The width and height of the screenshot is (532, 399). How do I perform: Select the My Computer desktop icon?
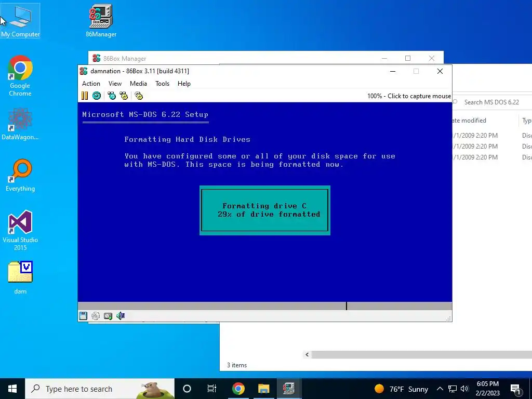point(20,21)
